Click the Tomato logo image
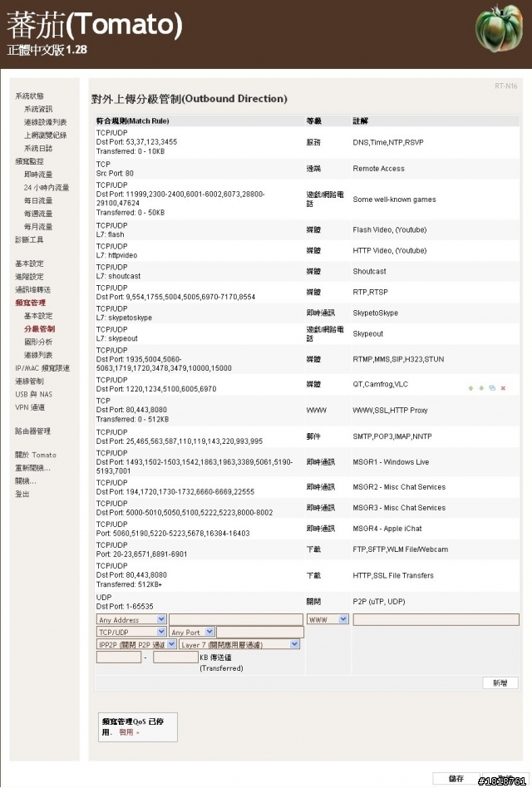This screenshot has height=788, width=532. point(499,28)
